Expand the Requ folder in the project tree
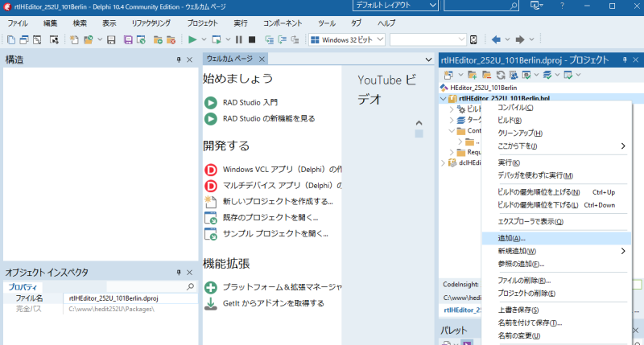Viewport: 644px width, 345px height. [x=452, y=152]
